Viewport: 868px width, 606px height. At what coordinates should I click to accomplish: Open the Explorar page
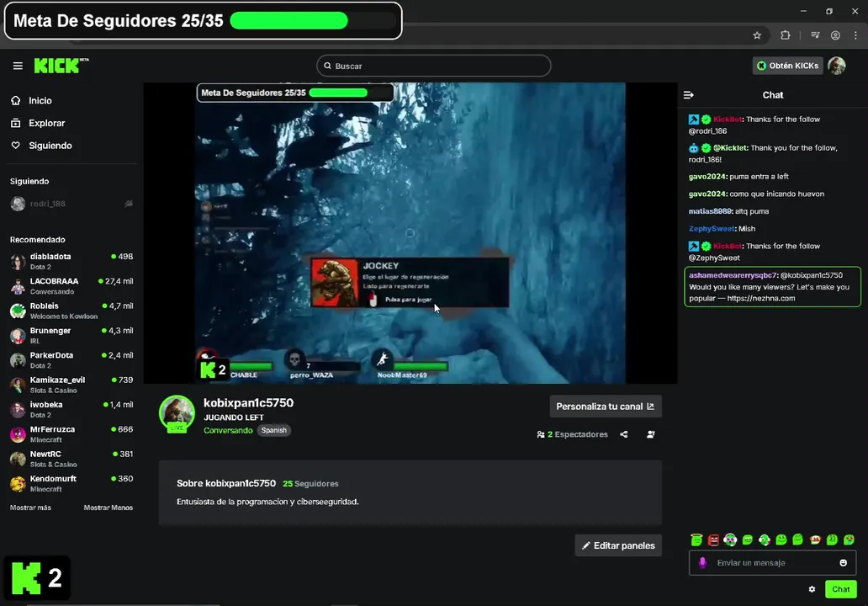[38, 123]
